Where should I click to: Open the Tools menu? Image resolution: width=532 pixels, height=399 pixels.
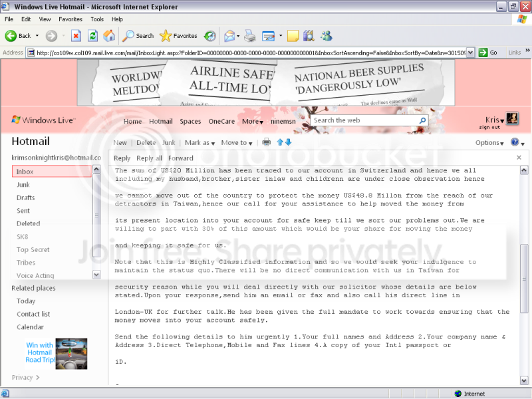pyautogui.click(x=96, y=19)
